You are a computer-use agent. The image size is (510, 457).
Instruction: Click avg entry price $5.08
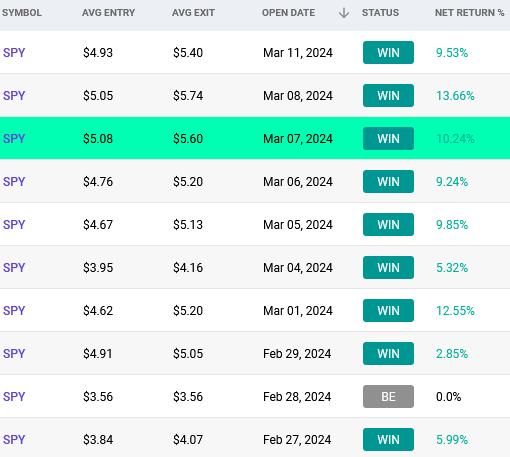(98, 139)
